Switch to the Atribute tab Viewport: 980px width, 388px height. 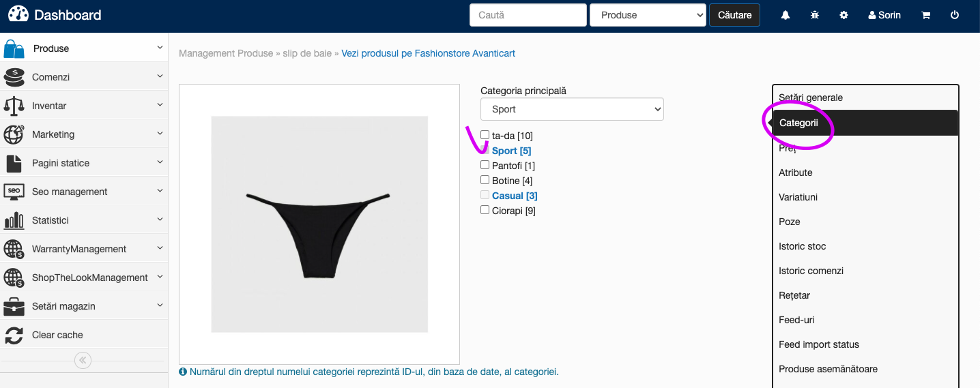point(796,173)
